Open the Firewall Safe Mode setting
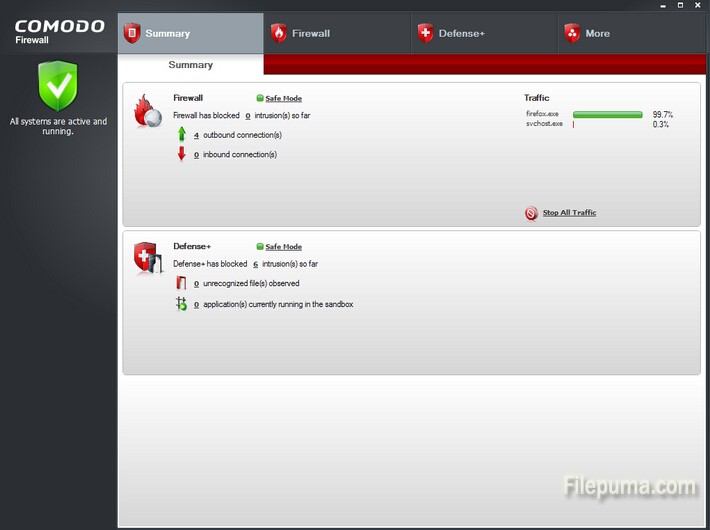Viewport: 710px width, 530px height. 283,99
